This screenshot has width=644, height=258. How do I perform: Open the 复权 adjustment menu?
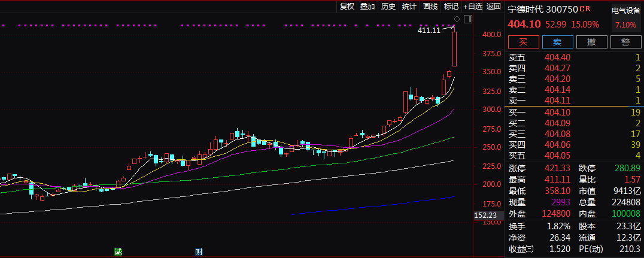pyautogui.click(x=347, y=7)
